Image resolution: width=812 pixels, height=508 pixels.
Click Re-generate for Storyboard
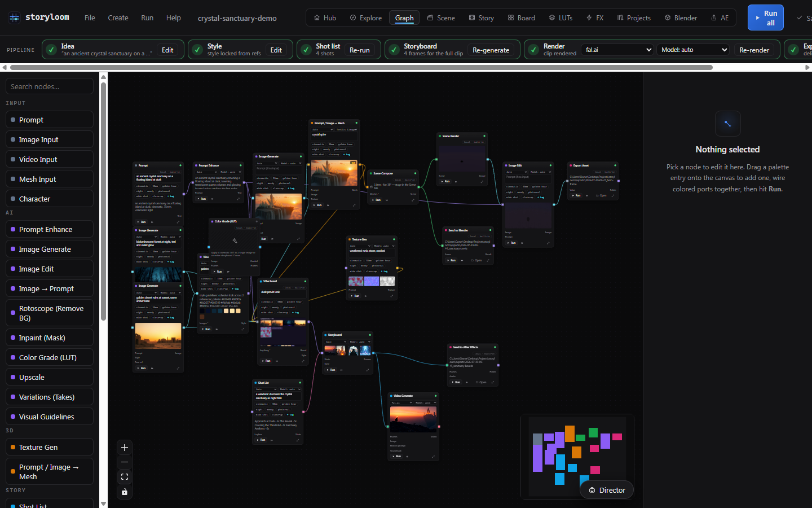tap(491, 50)
